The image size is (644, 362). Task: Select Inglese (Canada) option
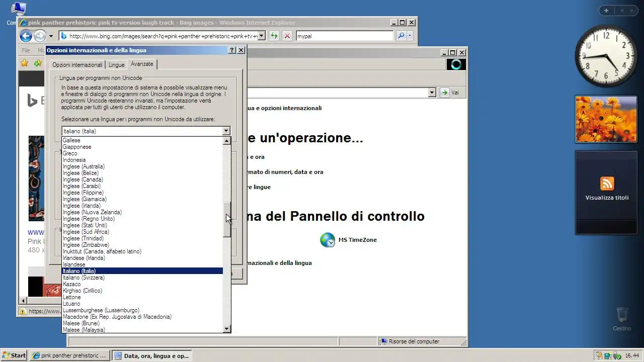142,179
